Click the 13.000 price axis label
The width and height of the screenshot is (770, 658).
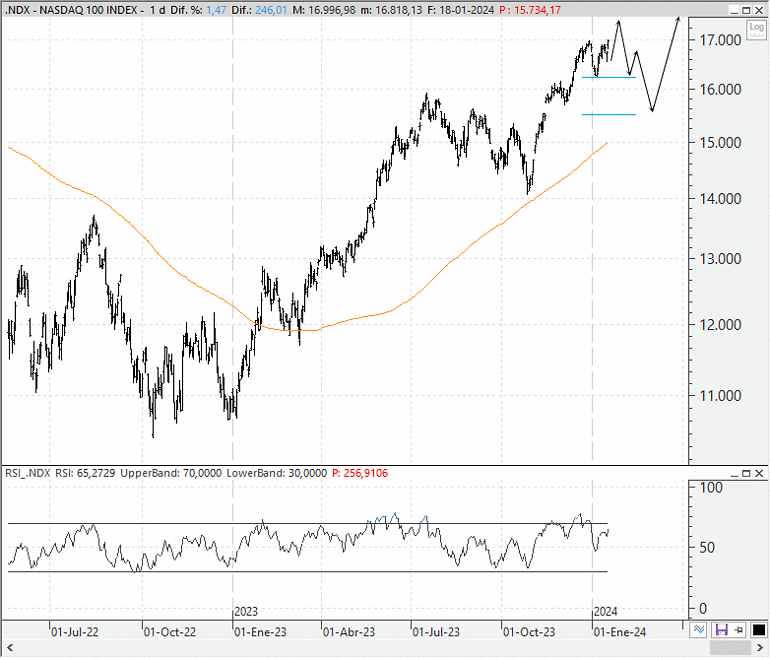pyautogui.click(x=720, y=259)
